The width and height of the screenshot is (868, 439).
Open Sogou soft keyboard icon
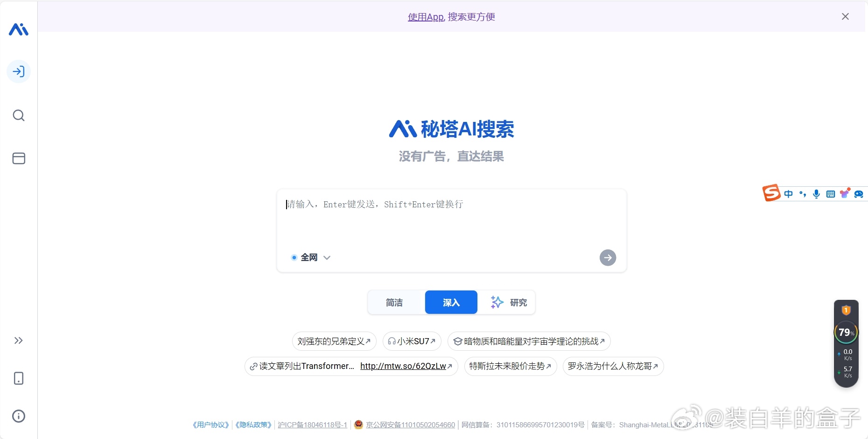831,194
